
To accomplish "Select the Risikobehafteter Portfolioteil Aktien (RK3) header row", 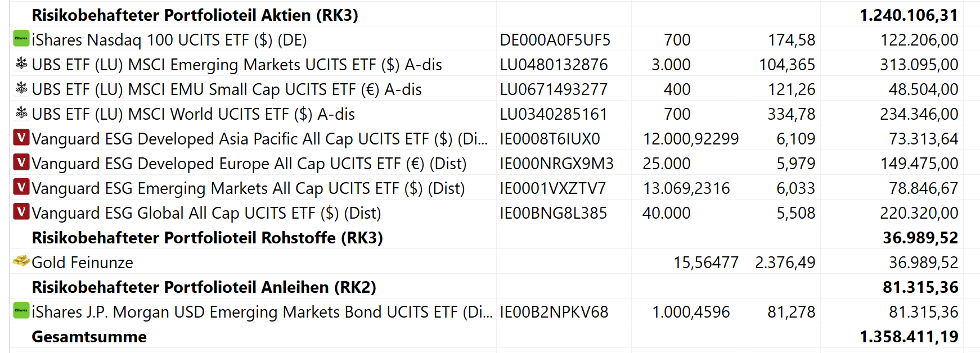I will click(x=195, y=15).
